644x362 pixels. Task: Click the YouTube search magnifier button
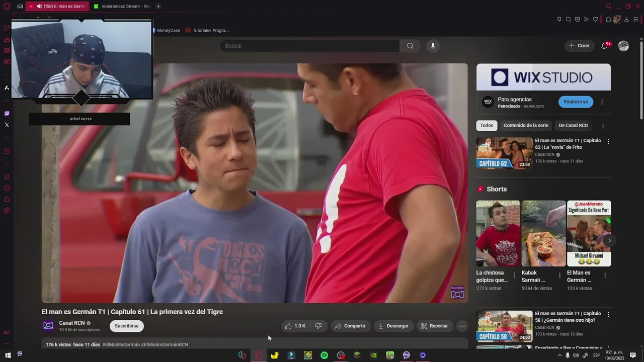click(x=410, y=46)
